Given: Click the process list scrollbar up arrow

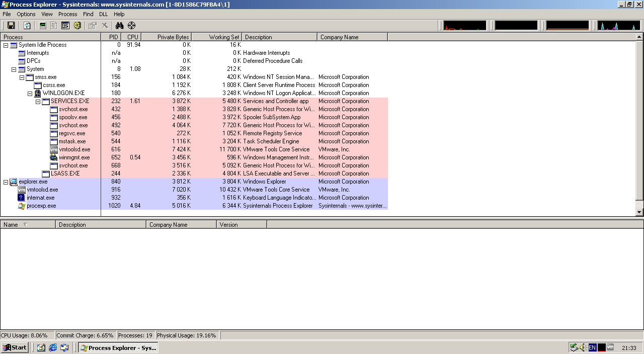Looking at the screenshot, I should 639,37.
